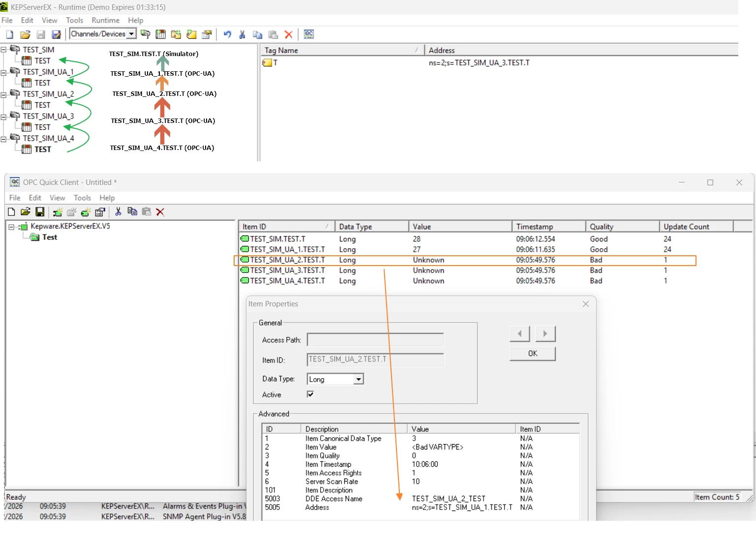Click TEST_SIM.TEST.T item icon in list

tap(244, 239)
